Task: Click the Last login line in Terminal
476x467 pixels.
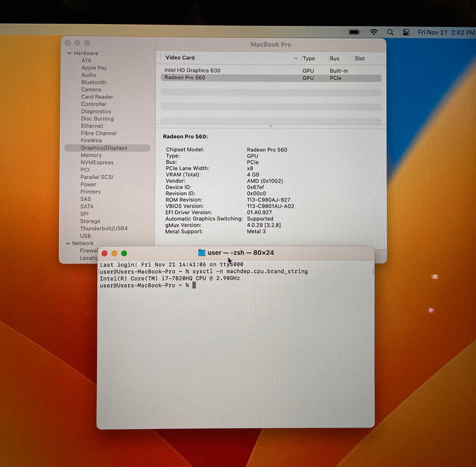Action: pyautogui.click(x=171, y=264)
